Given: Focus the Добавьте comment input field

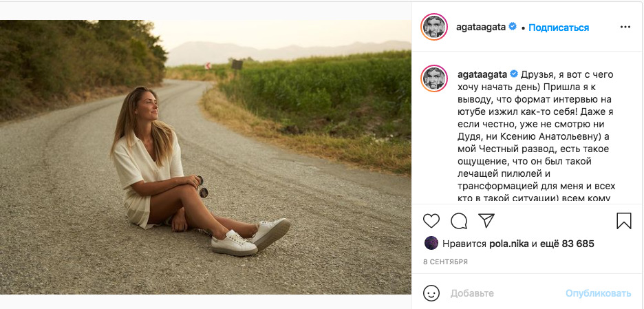Looking at the screenshot, I should (502, 293).
